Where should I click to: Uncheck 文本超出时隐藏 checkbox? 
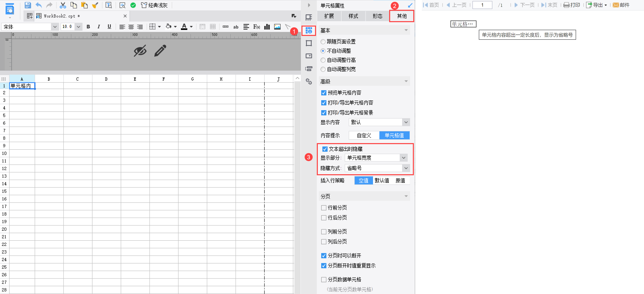point(325,149)
